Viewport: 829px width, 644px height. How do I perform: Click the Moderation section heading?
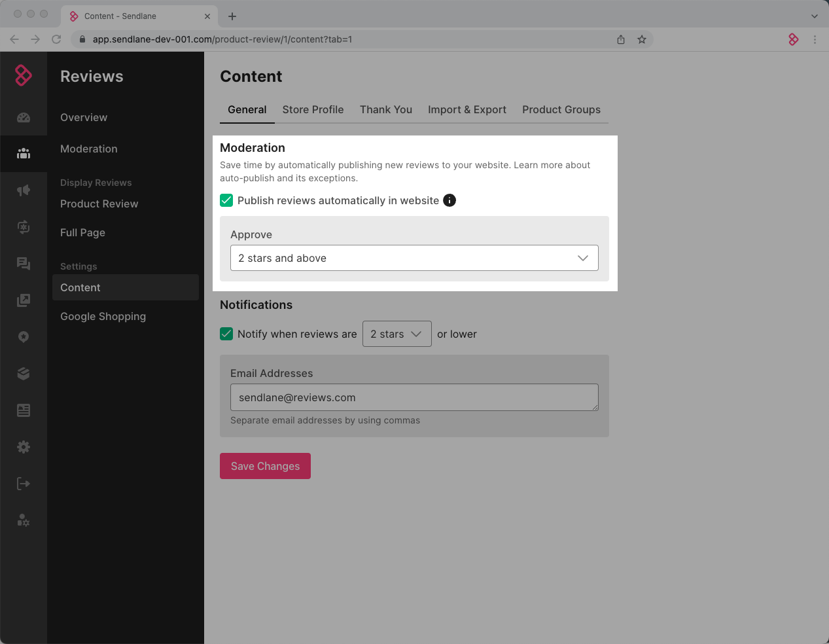click(x=253, y=148)
